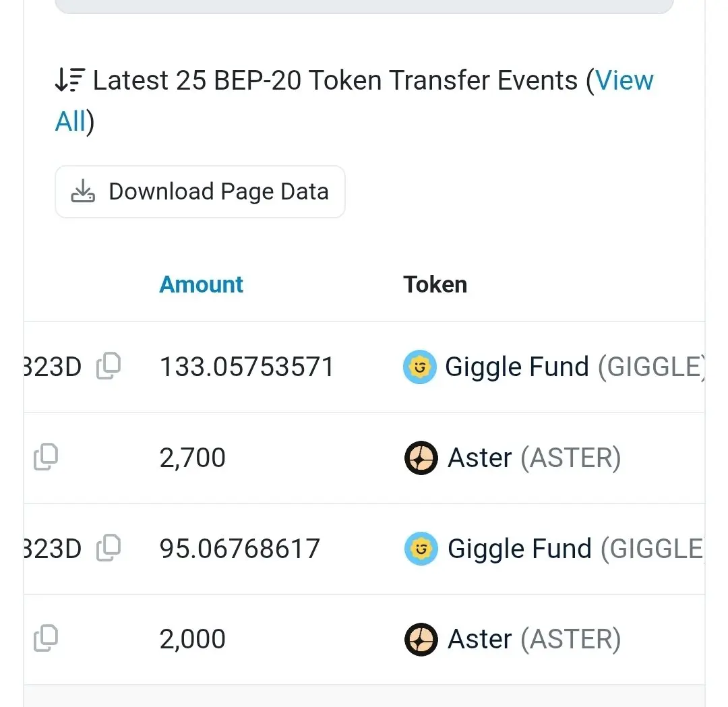728x707 pixels.
Task: Click truncated address 323D in first row
Action: (53, 367)
